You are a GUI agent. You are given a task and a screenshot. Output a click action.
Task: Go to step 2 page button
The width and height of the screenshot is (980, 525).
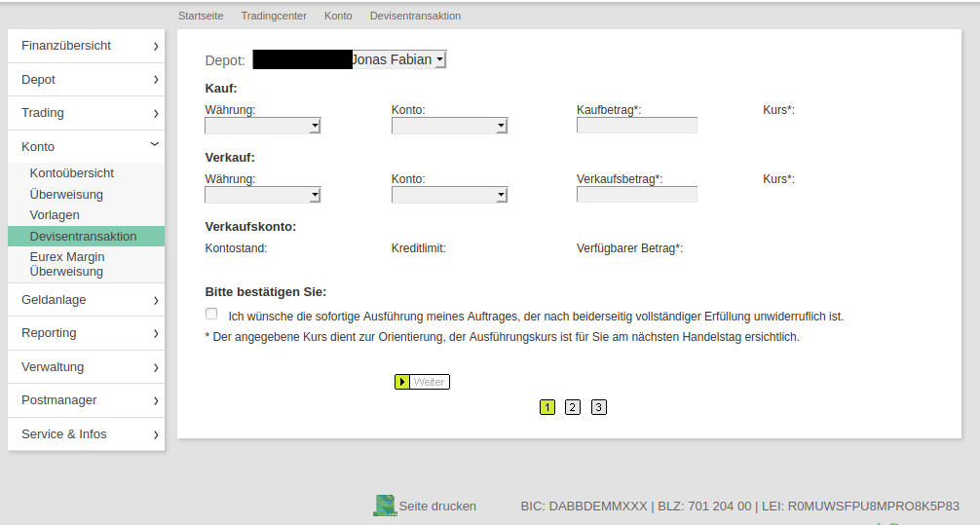point(573,407)
